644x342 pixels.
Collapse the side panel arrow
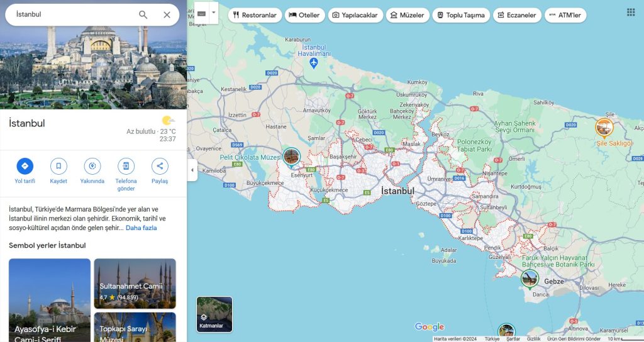pyautogui.click(x=192, y=170)
